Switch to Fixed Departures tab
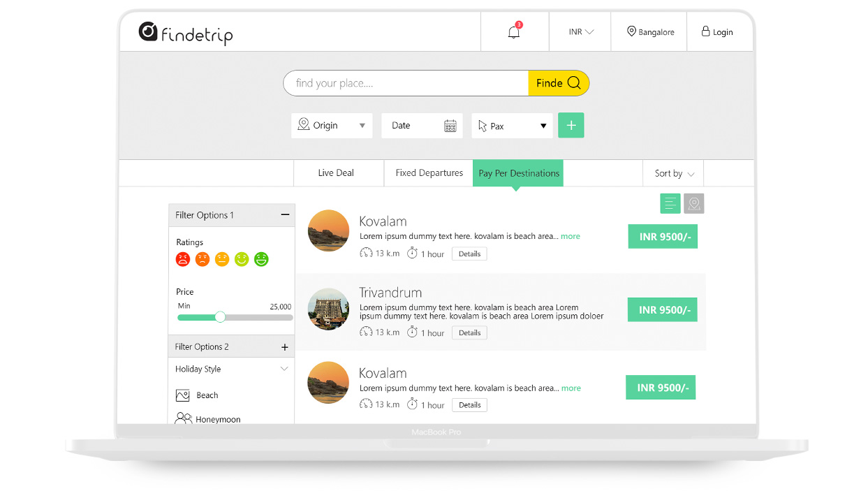The width and height of the screenshot is (868, 491). [429, 173]
